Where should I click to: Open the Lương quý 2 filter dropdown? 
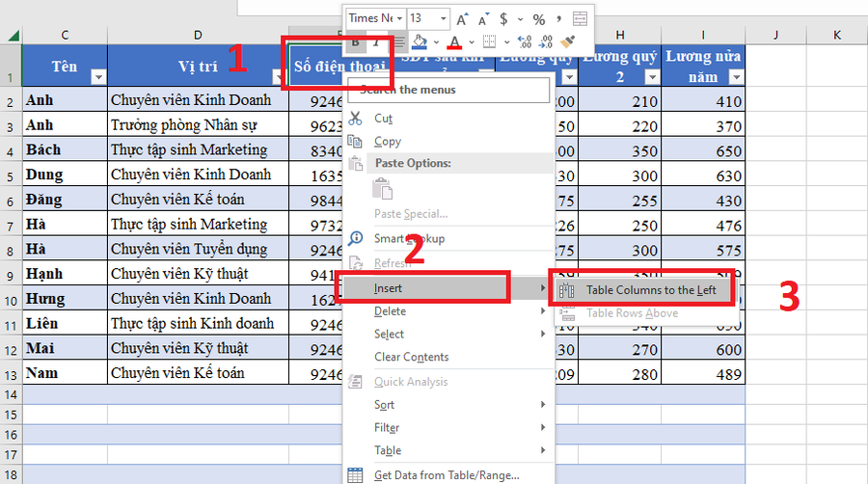(652, 77)
